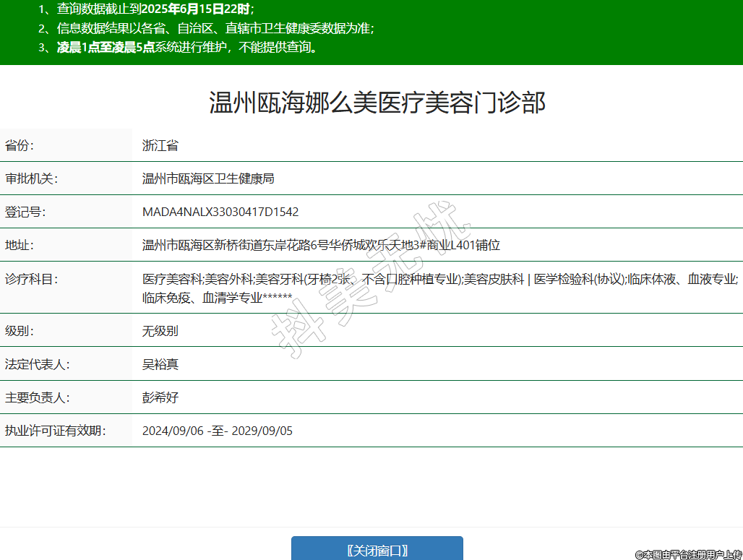Click the notice about 凌晨1点至凌晨5点 maintenance
The height and width of the screenshot is (560, 743).
click(186, 48)
